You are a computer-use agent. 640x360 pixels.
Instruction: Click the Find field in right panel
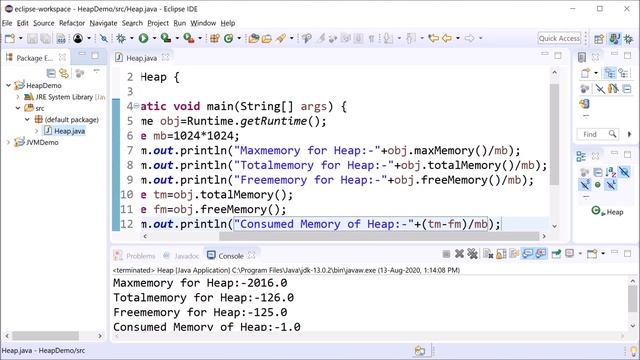point(597,134)
